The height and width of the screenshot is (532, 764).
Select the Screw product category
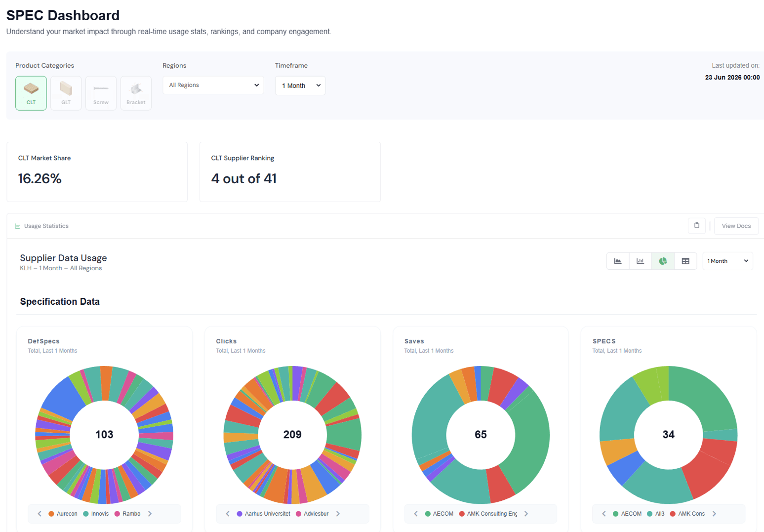coord(101,93)
